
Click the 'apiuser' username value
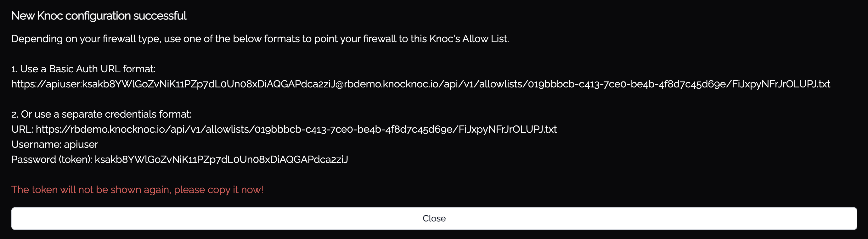click(81, 144)
